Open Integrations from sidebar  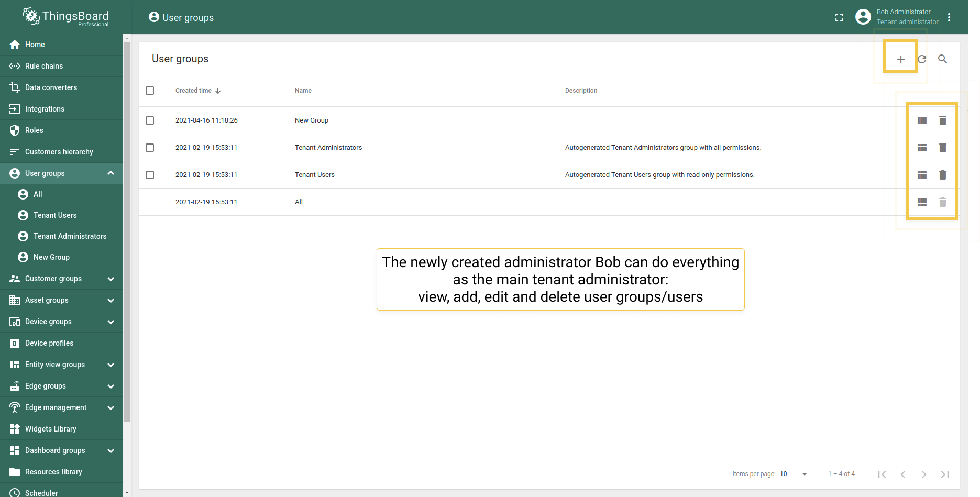click(61, 109)
